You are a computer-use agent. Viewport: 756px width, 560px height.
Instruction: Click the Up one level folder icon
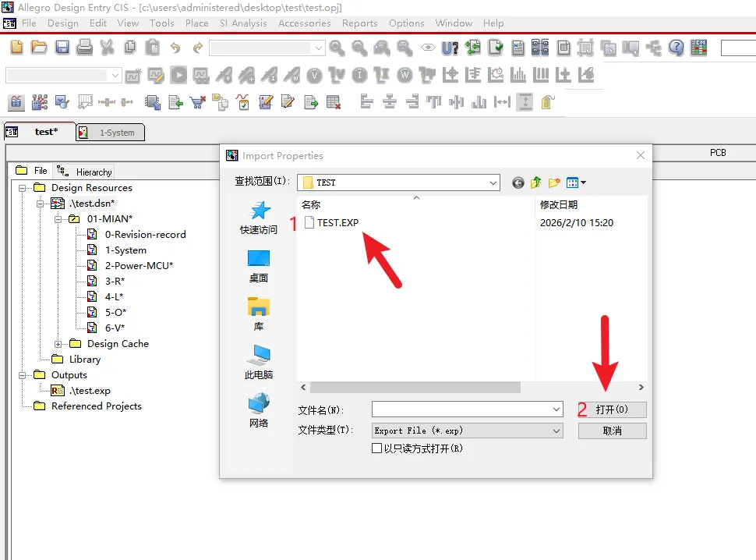point(535,183)
